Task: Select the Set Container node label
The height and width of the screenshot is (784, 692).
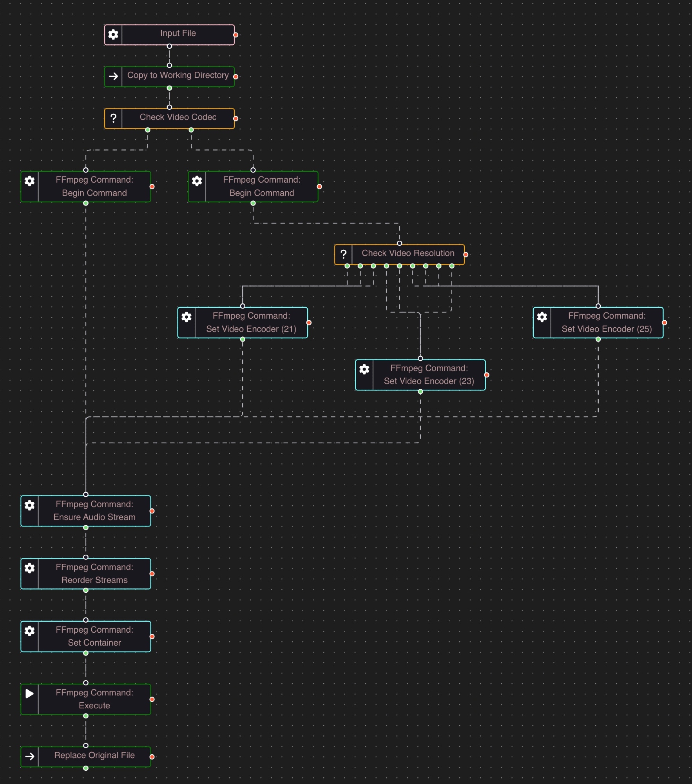Action: pyautogui.click(x=94, y=636)
